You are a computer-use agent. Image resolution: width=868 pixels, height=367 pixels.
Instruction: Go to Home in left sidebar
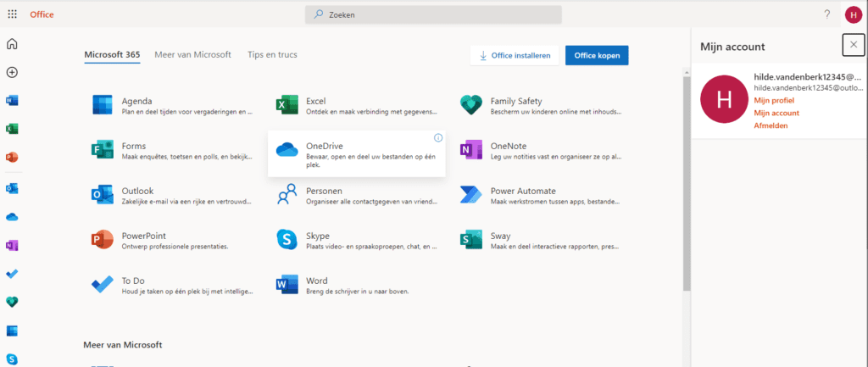coord(12,44)
